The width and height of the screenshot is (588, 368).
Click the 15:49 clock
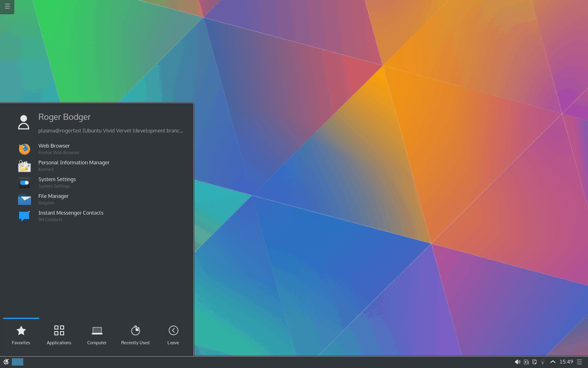pyautogui.click(x=566, y=362)
